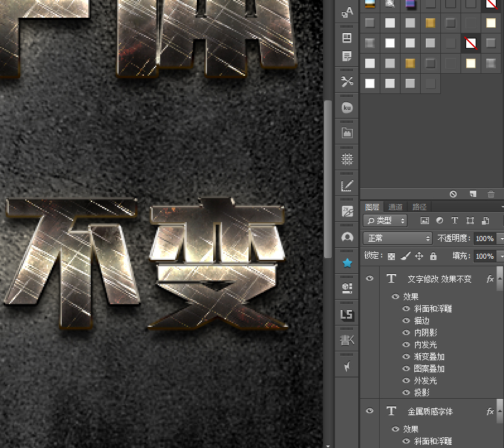The image size is (504, 448).
Task: Open the Tool Presets wrench icon
Action: point(347,81)
